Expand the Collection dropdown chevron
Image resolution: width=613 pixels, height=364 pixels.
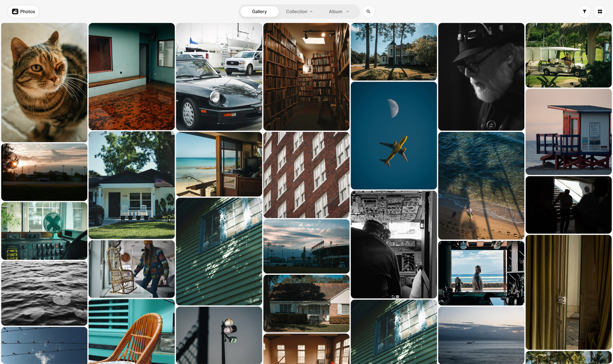311,11
